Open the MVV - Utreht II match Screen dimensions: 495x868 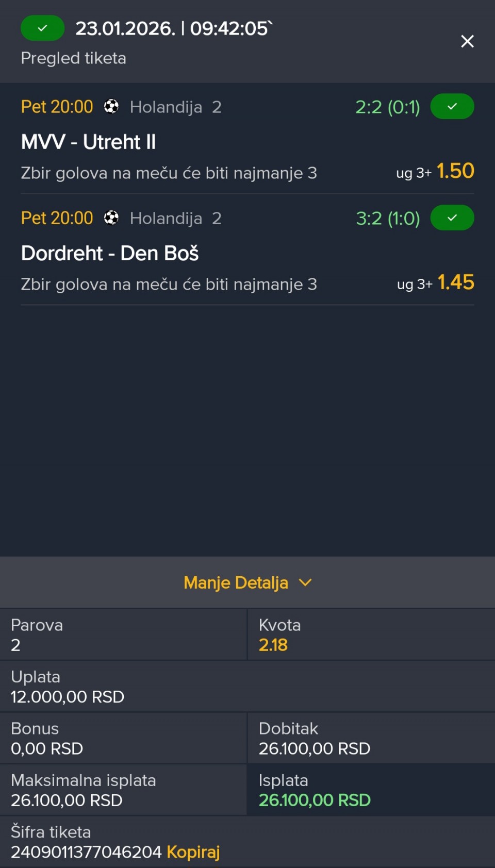88,142
